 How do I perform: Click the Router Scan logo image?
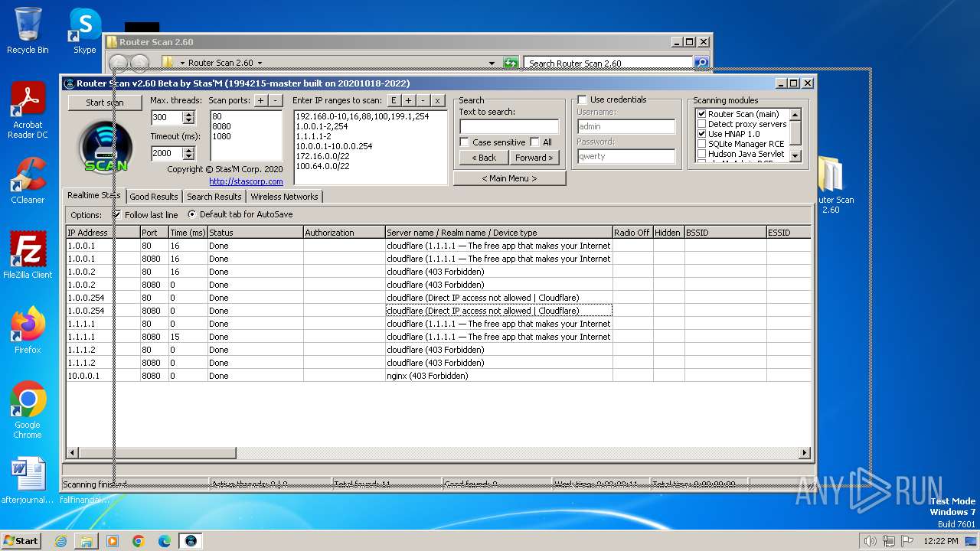pyautogui.click(x=106, y=147)
